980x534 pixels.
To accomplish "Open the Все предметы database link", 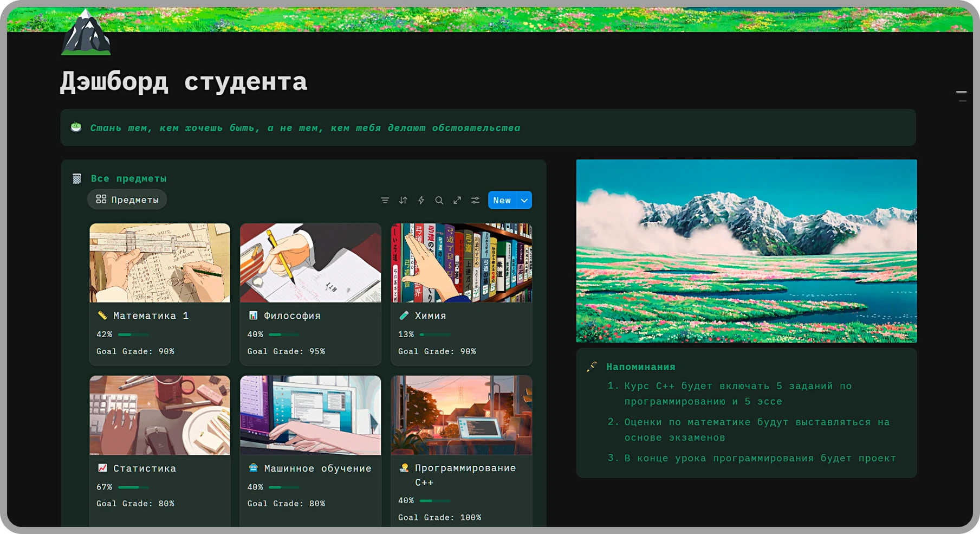I will click(x=128, y=178).
